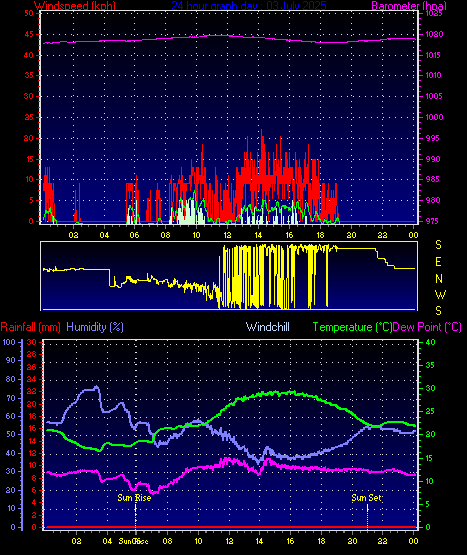Screen dimensions: 467x555
Task: Click the "Temperature (°C)" legend label
Action: coord(353,327)
